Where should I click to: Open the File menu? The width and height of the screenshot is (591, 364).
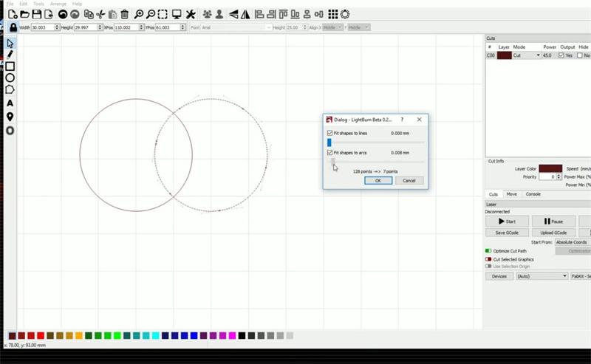tap(10, 4)
